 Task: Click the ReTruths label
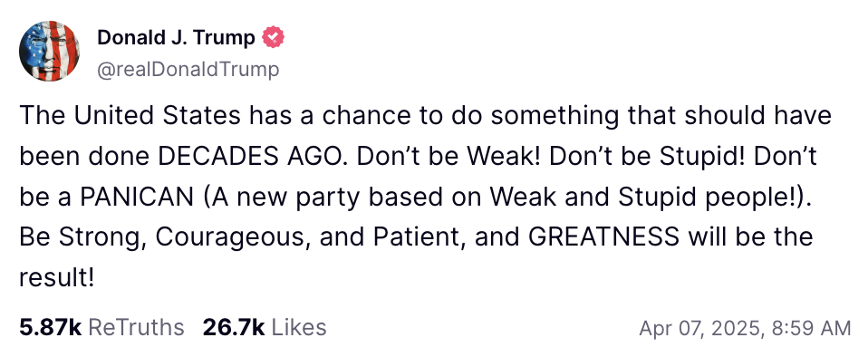[136, 328]
